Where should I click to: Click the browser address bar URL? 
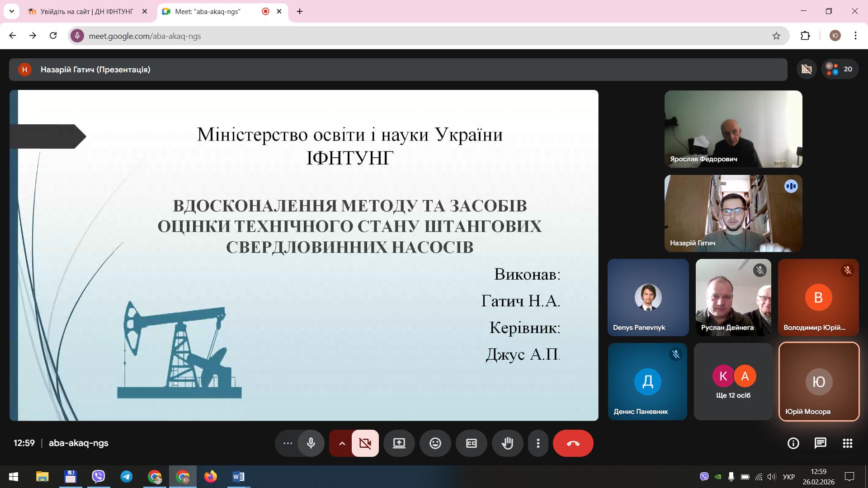click(x=145, y=36)
